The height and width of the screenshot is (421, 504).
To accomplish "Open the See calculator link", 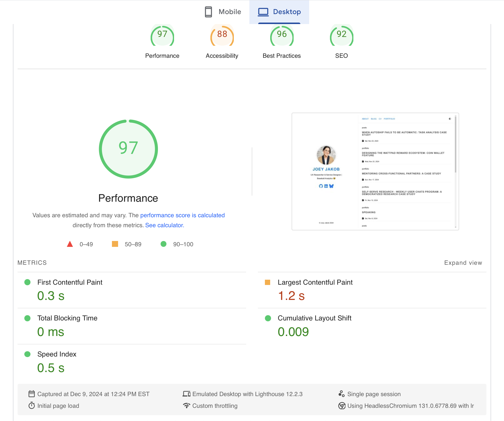I will [x=164, y=225].
